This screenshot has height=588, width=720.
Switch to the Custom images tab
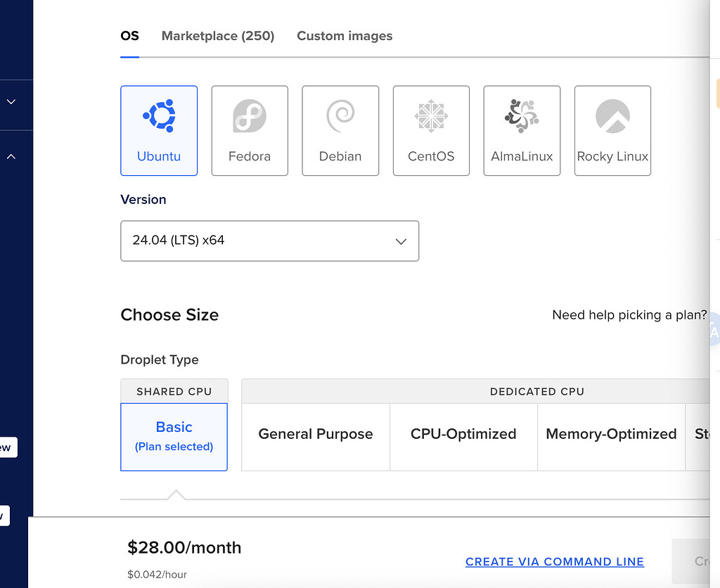tap(345, 36)
